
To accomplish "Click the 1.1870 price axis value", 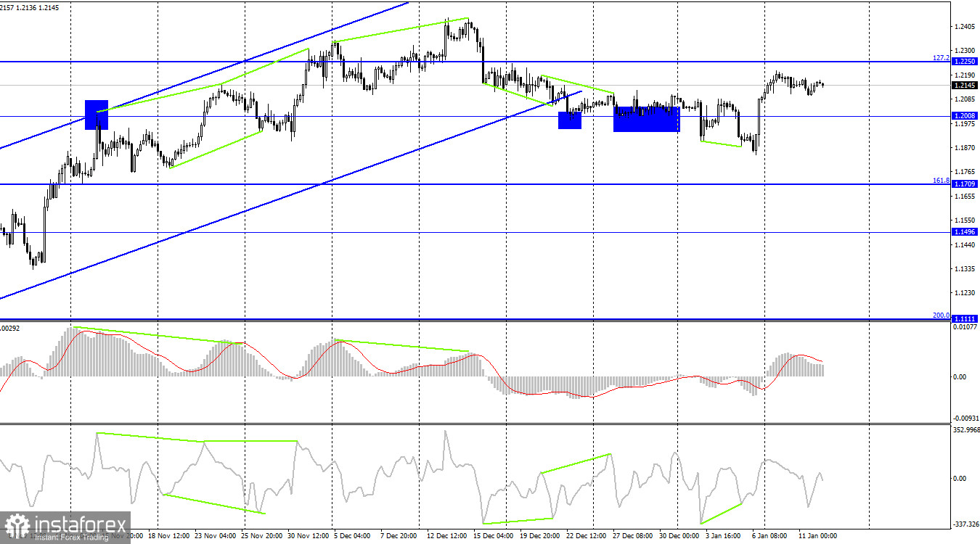I will click(x=966, y=148).
